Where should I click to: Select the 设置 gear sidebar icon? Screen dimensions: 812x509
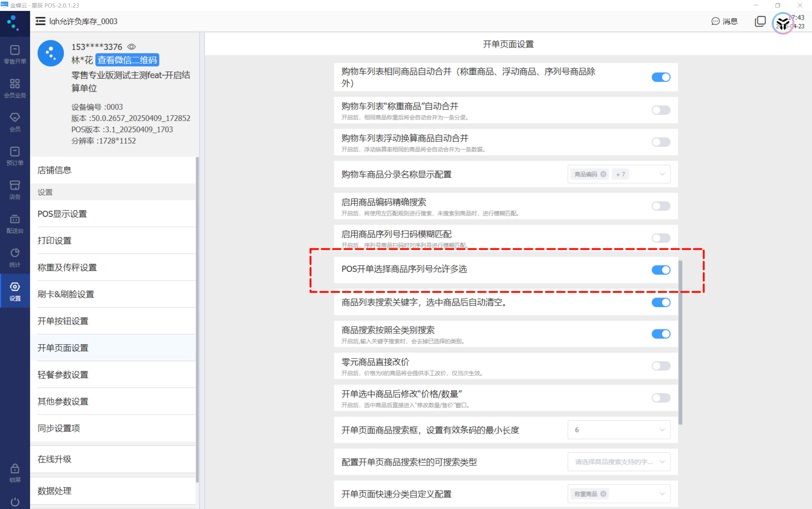point(15,292)
